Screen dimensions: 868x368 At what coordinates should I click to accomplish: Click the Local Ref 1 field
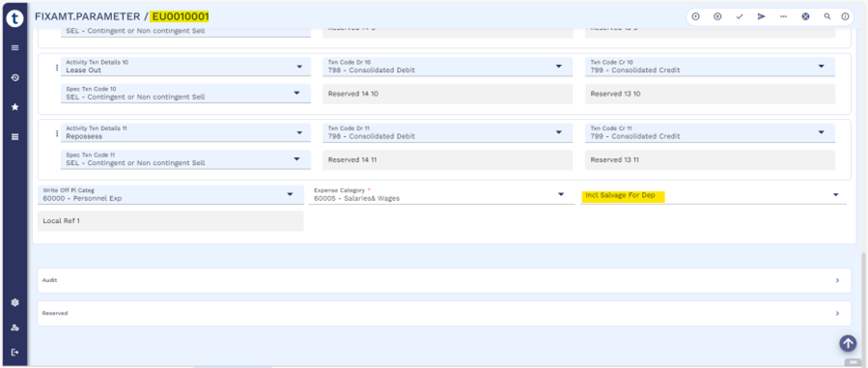coord(171,221)
